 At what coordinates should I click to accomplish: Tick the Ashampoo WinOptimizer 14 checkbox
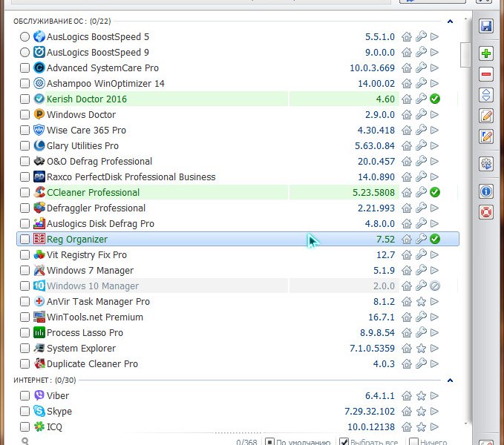24,84
